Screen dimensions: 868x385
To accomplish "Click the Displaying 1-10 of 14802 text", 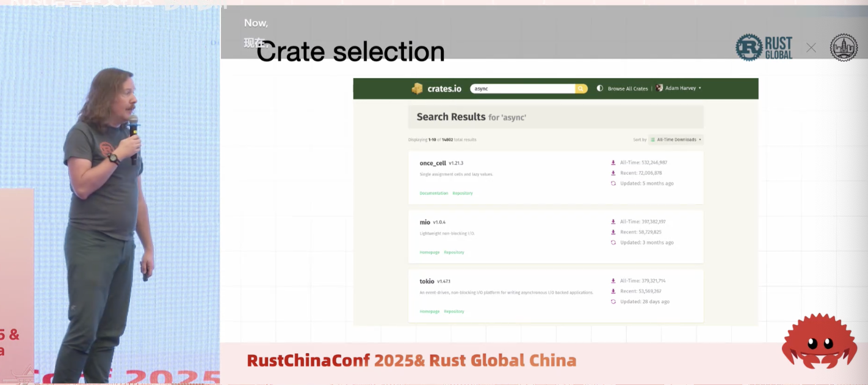I will pos(443,140).
